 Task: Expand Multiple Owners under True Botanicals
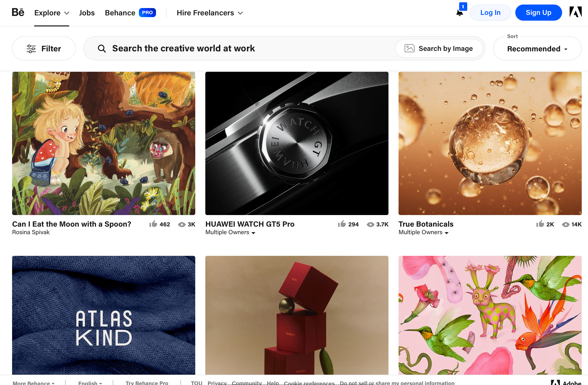[x=423, y=232]
